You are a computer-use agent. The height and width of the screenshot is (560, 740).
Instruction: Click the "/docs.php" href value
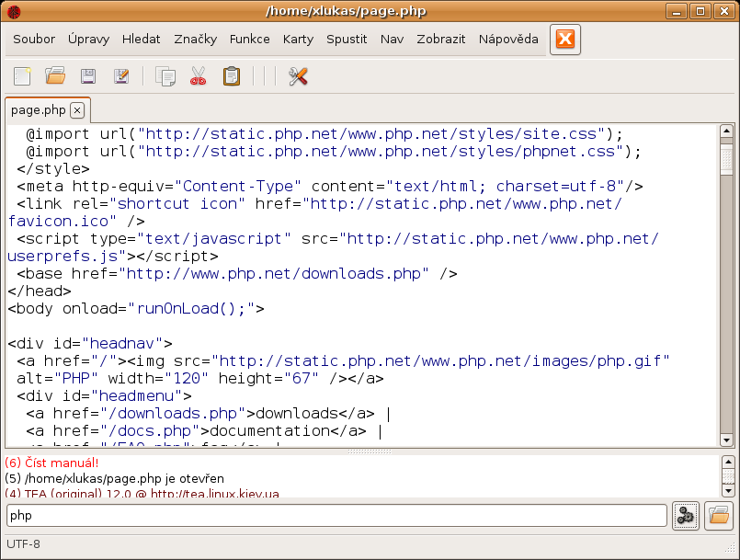[150, 431]
